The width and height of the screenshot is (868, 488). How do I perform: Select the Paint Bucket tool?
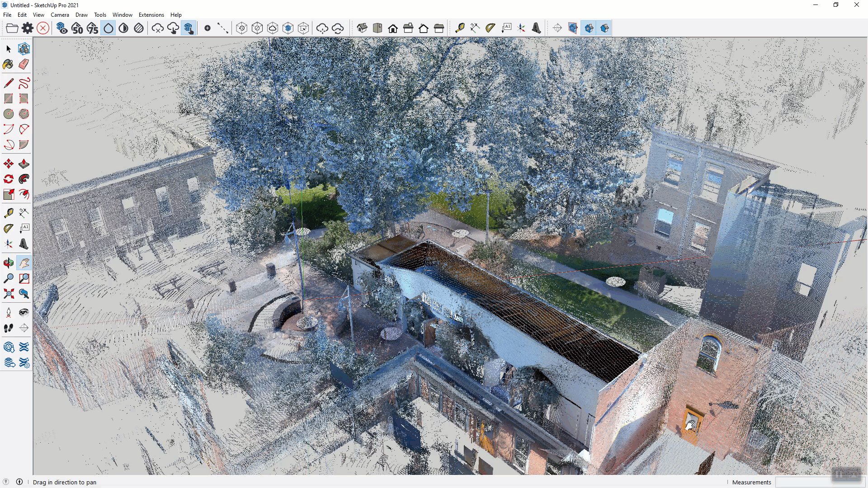pos(8,64)
